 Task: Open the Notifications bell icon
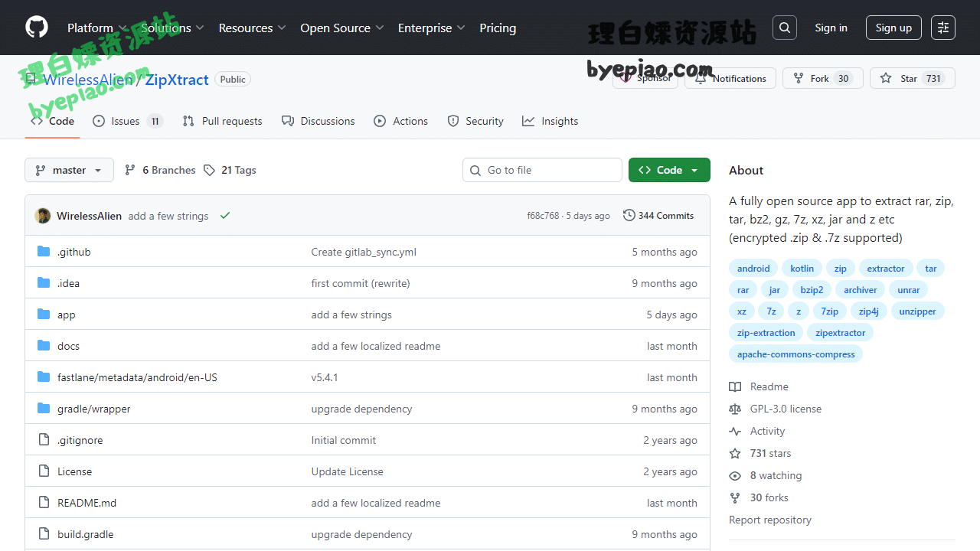[699, 78]
